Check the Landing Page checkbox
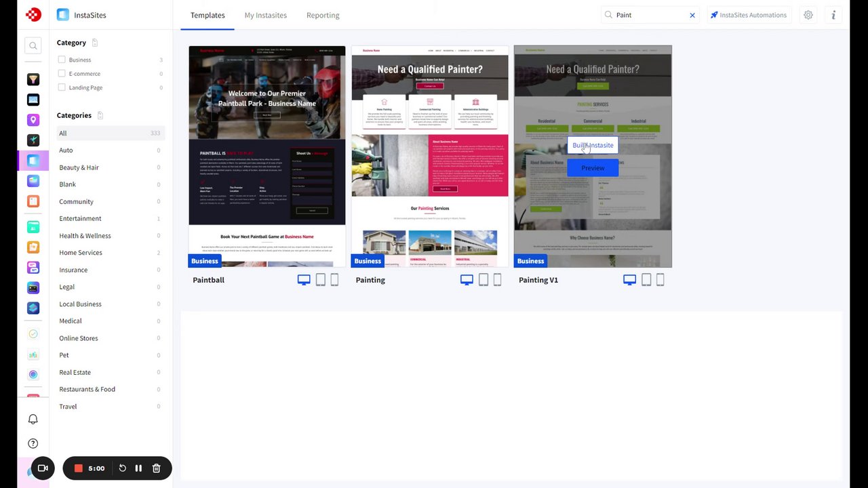 point(62,87)
